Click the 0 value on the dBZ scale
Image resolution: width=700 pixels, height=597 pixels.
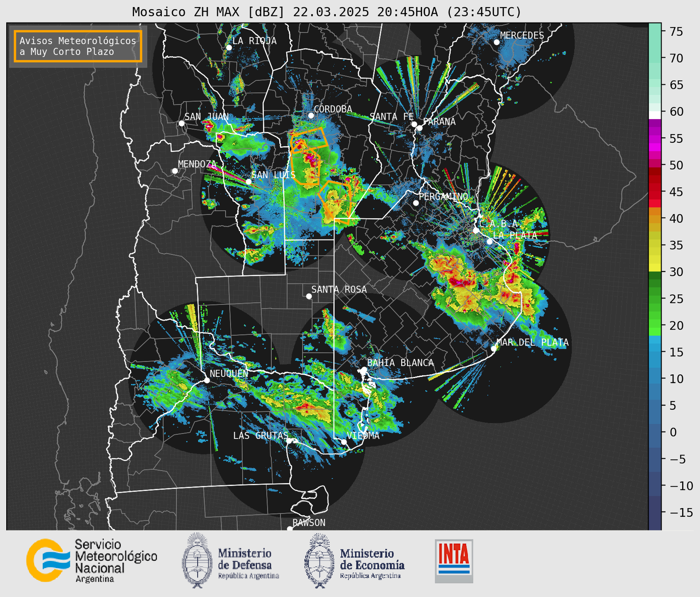tap(673, 432)
